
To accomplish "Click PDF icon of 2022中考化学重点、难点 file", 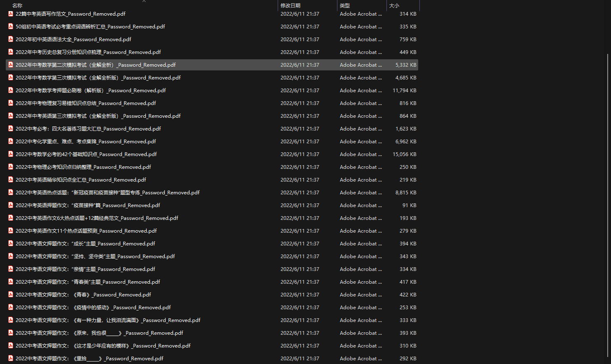I will coord(11,142).
